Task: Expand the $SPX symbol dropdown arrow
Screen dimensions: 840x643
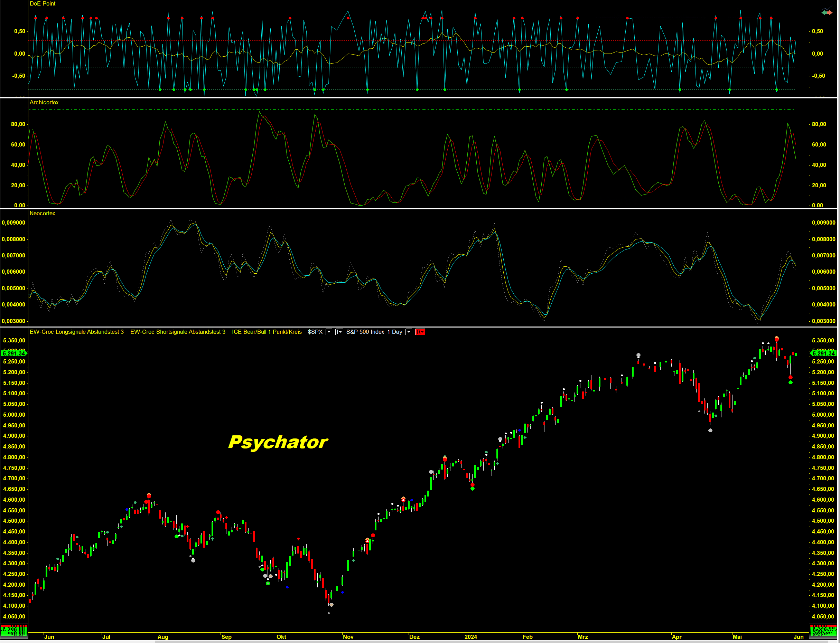Action: (328, 332)
